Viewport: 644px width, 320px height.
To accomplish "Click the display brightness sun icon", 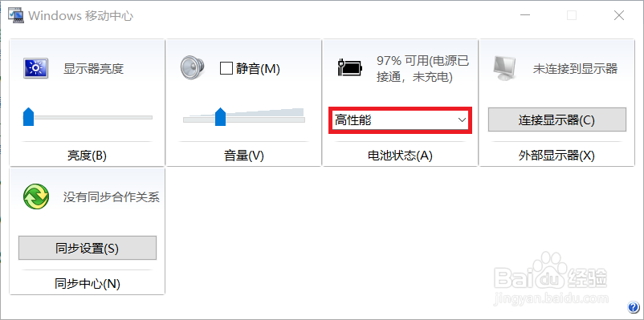I will [35, 68].
